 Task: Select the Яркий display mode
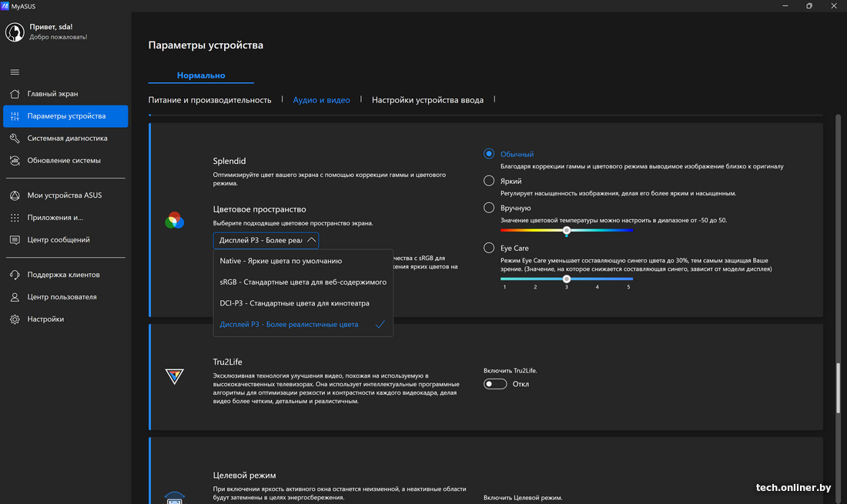pos(489,181)
